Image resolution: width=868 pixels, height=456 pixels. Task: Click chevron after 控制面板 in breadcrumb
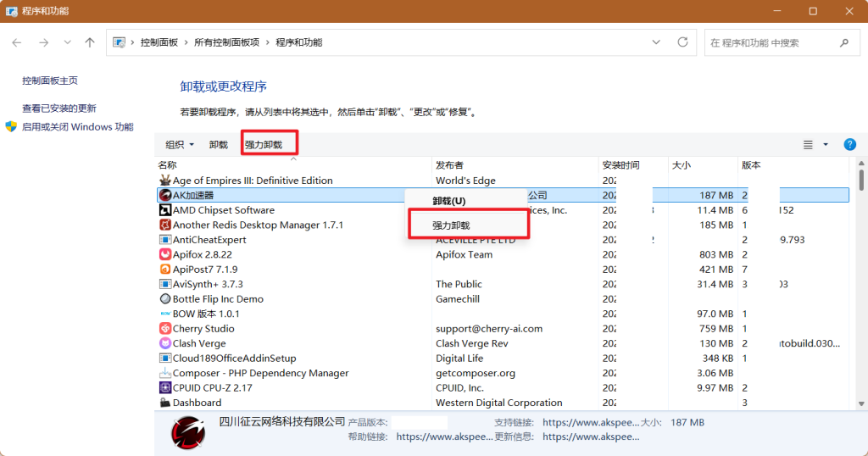pyautogui.click(x=186, y=42)
